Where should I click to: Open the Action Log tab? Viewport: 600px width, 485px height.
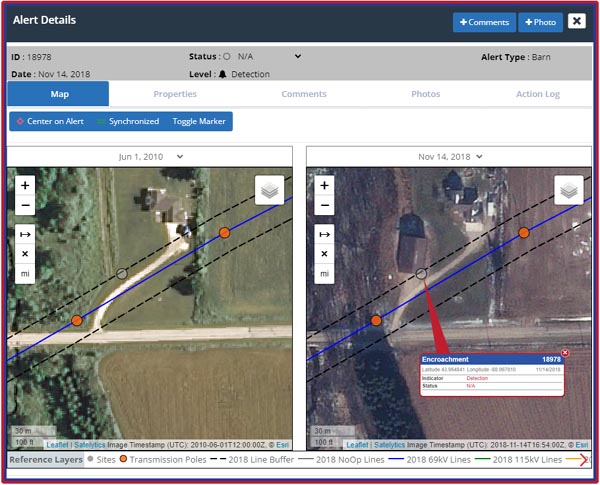[538, 94]
